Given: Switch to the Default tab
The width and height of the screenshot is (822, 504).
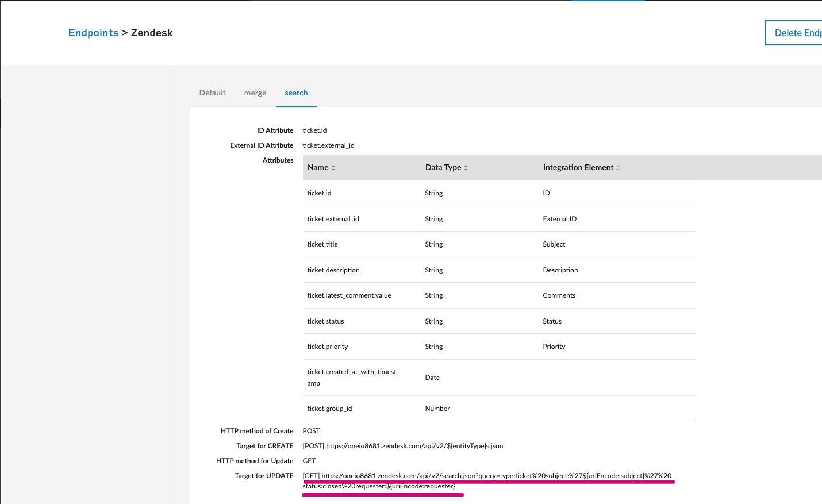Looking at the screenshot, I should click(x=212, y=93).
